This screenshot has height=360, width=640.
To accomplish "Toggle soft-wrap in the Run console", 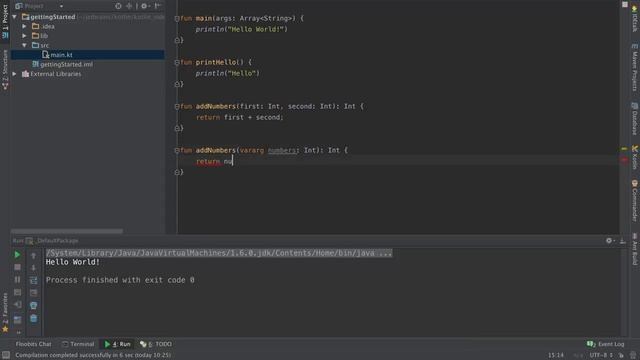I will [33, 280].
